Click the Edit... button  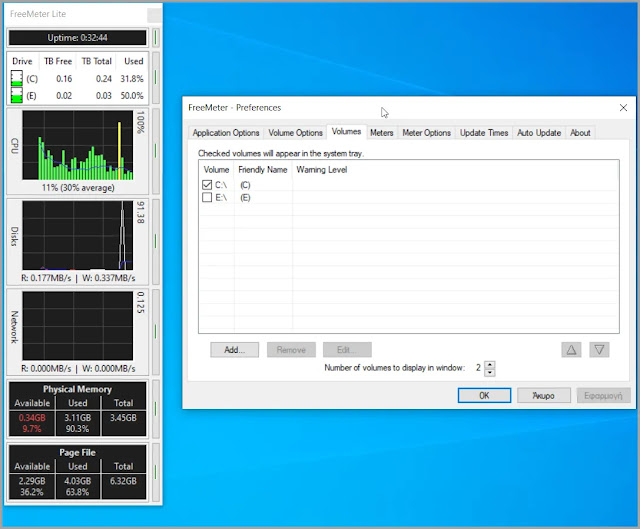[347, 350]
